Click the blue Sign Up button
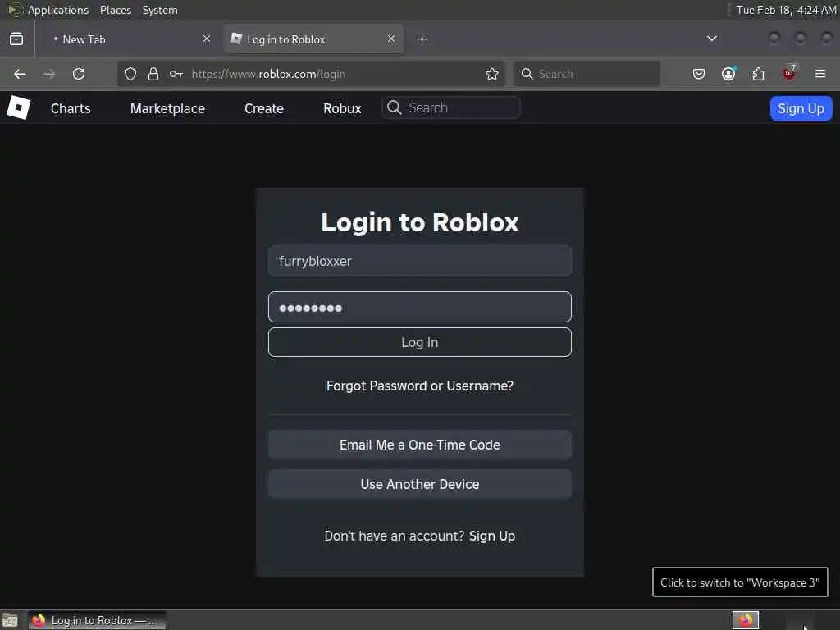Screen dimensions: 840x630 801,108
